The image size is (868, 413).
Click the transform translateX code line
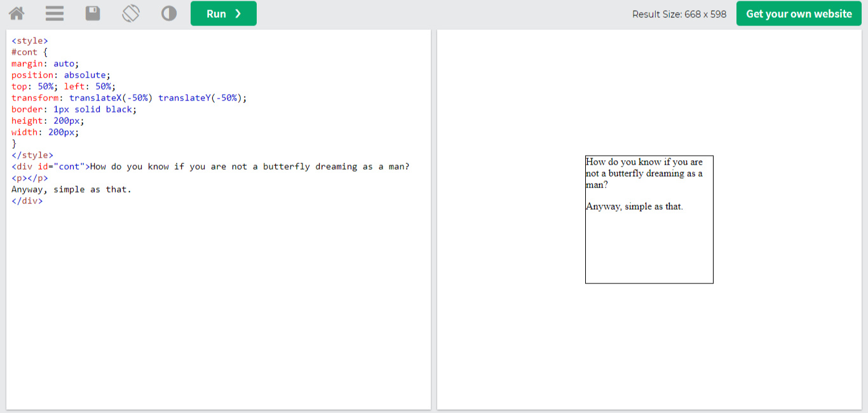[128, 98]
